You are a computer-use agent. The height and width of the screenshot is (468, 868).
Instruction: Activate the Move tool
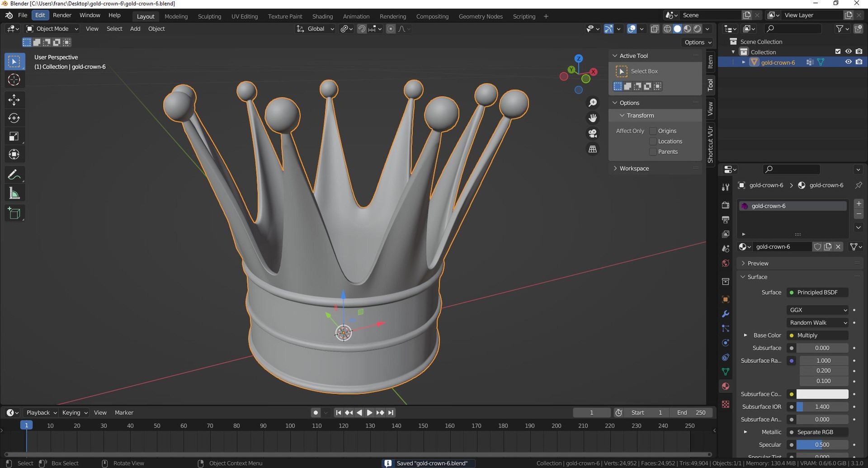14,100
